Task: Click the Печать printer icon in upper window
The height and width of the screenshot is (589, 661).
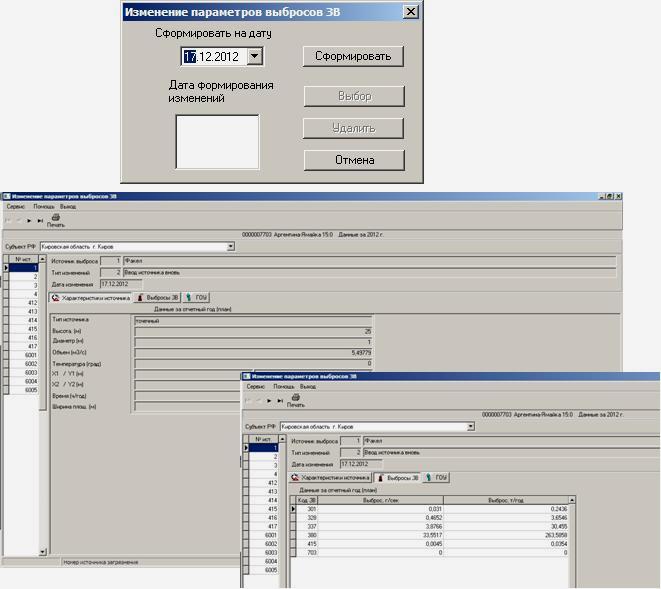Action: pos(55,219)
